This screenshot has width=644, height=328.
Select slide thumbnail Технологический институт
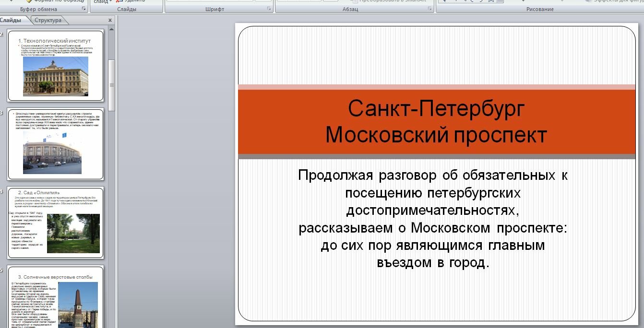coord(56,66)
